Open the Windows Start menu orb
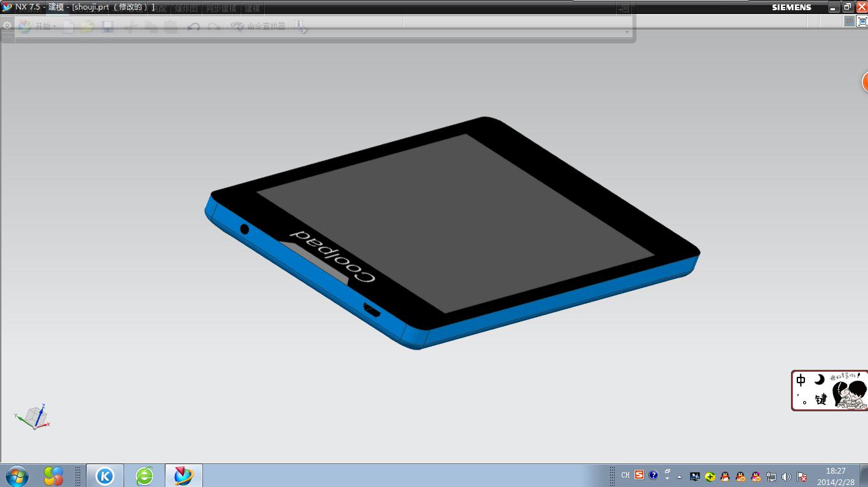Viewport: 868px width, 487px height. pyautogui.click(x=16, y=476)
